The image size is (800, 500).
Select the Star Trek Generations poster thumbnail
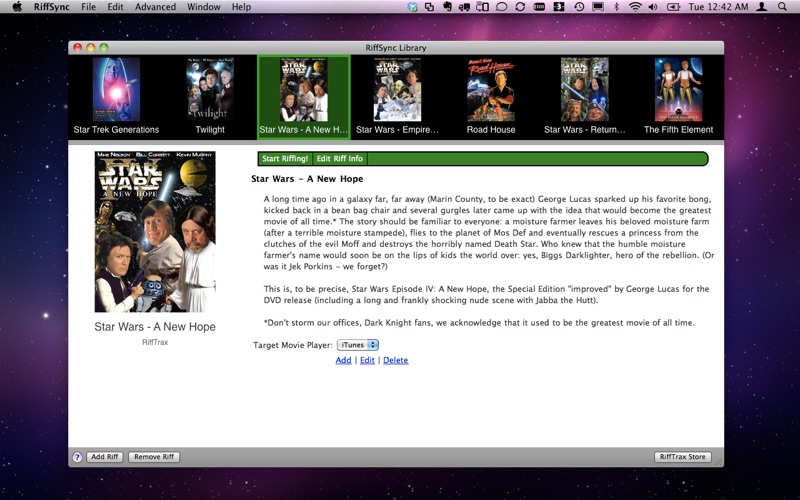(116, 90)
